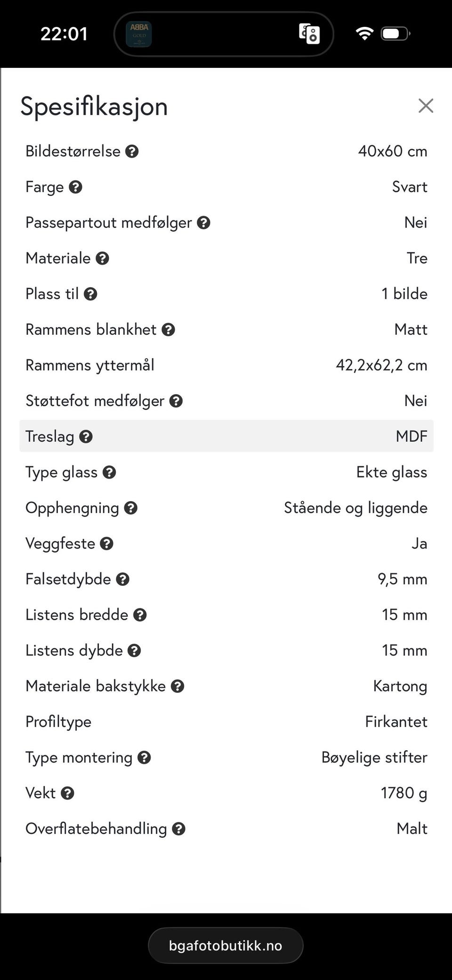Open the Farge info question mark
Viewport: 452px width, 980px height.
tap(75, 187)
